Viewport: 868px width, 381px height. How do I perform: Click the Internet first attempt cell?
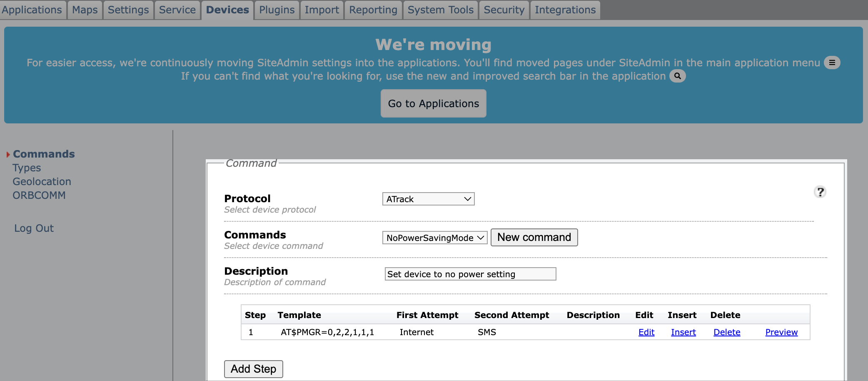pyautogui.click(x=417, y=332)
